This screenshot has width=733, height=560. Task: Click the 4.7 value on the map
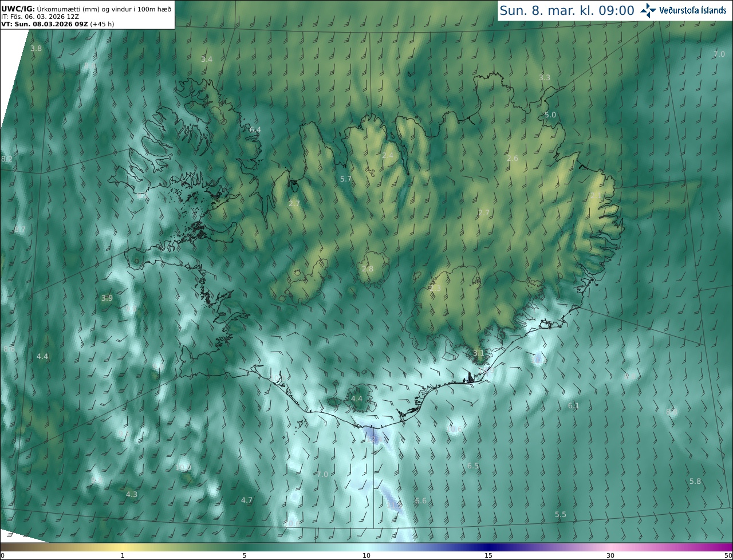pos(247,500)
